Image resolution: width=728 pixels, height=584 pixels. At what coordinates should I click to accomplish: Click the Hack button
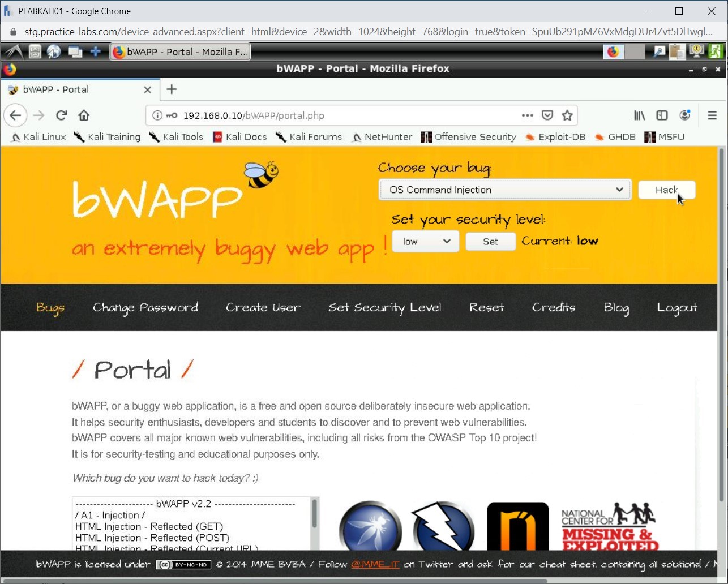click(666, 190)
